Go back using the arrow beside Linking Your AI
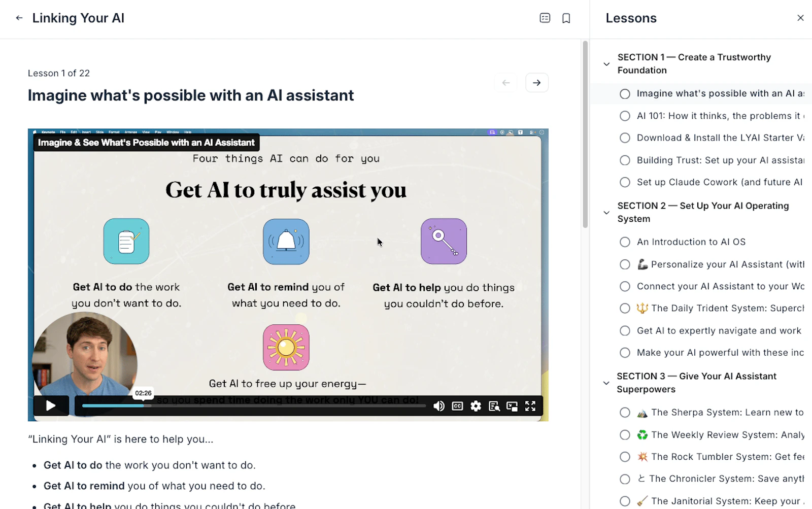This screenshot has height=509, width=812. click(19, 18)
